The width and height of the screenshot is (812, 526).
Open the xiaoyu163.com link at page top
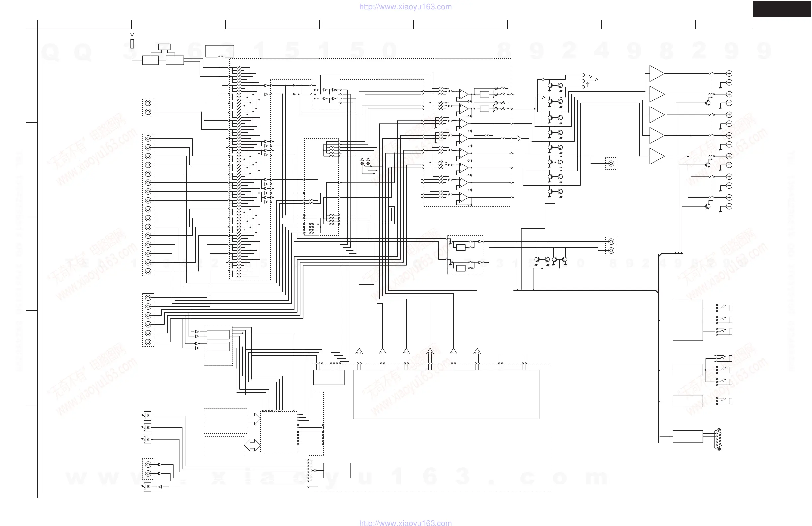pos(405,7)
